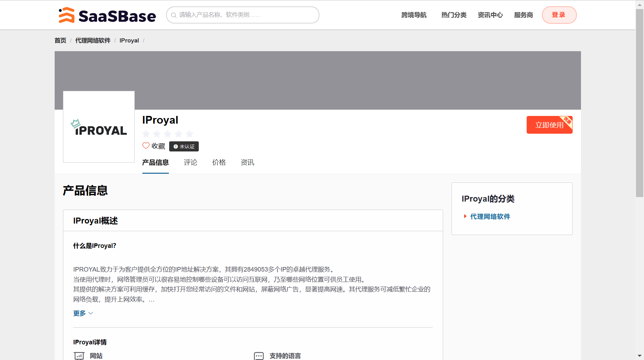Switch to the 评论 tab
The width and height of the screenshot is (644, 360).
[190, 163]
